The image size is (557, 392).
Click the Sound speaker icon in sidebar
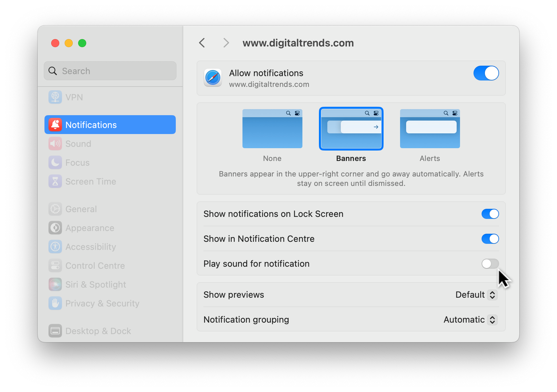[55, 144]
